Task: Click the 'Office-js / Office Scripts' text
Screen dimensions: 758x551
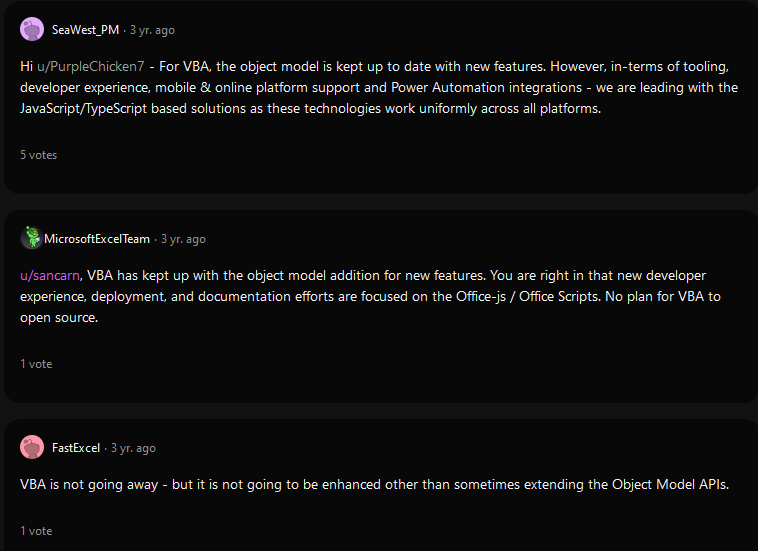Action: [x=528, y=296]
